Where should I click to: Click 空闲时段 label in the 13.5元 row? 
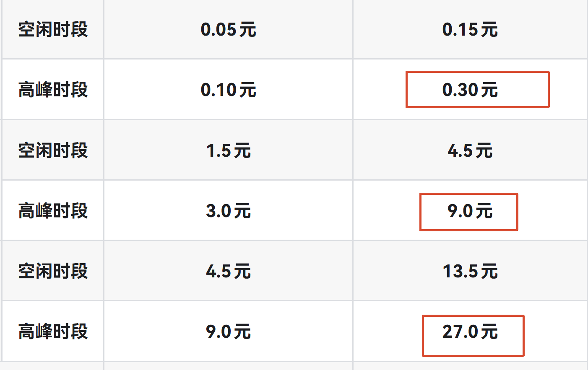(53, 271)
